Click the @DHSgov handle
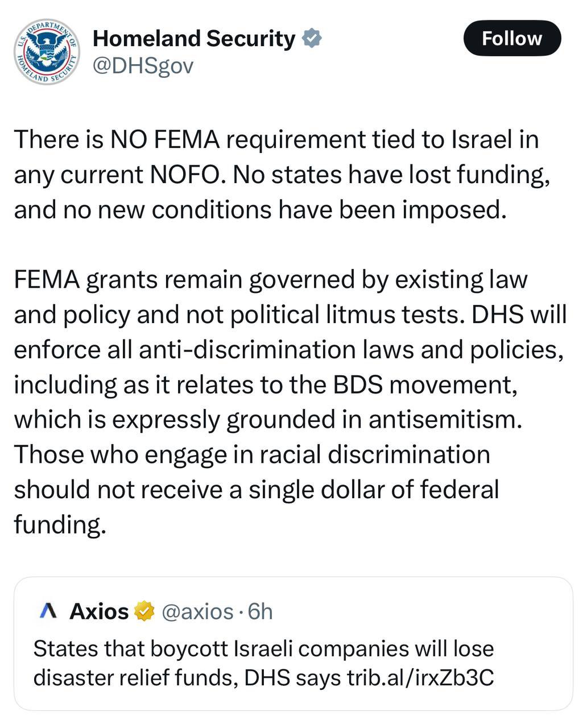The image size is (587, 728). click(x=143, y=66)
